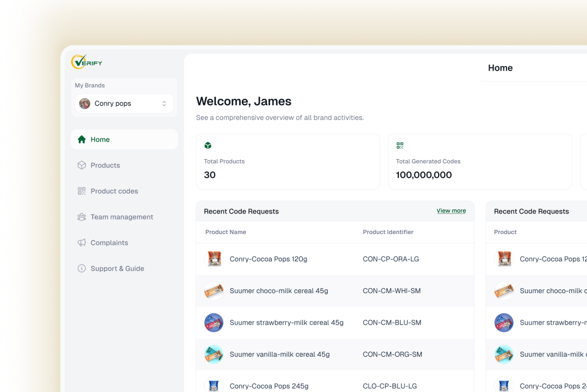The height and width of the screenshot is (392, 587).
Task: Click the View more link
Action: [451, 211]
